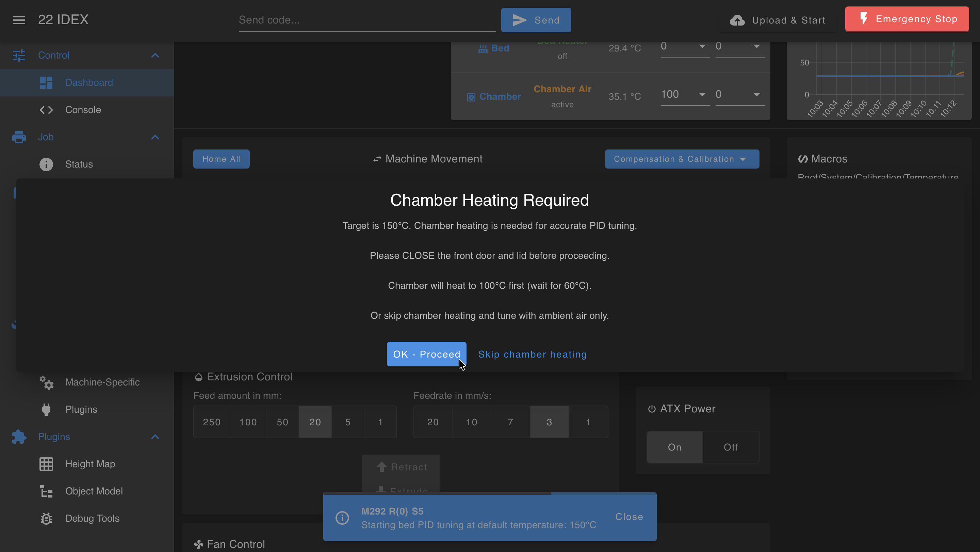Open the Job Status page
Image resolution: width=980 pixels, height=552 pixels.
pyautogui.click(x=87, y=164)
